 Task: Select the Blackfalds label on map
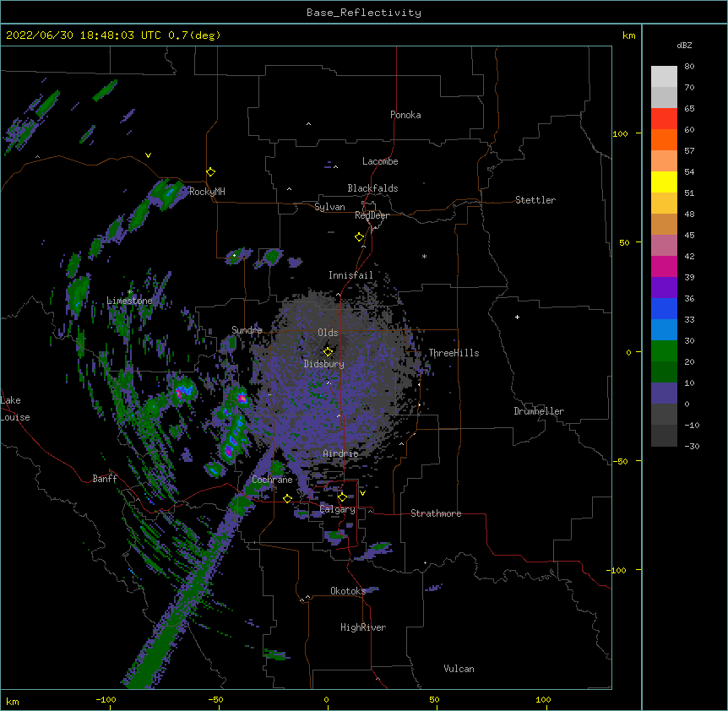pos(372,188)
